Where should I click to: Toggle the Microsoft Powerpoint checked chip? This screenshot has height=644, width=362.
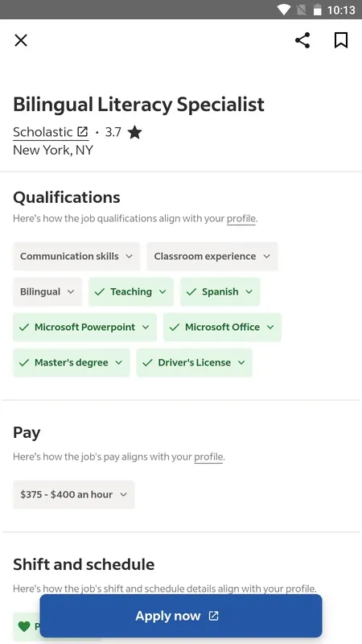click(84, 327)
